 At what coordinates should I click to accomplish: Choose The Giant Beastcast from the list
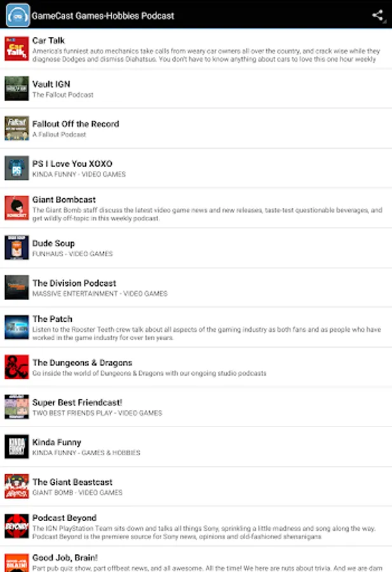(x=196, y=486)
